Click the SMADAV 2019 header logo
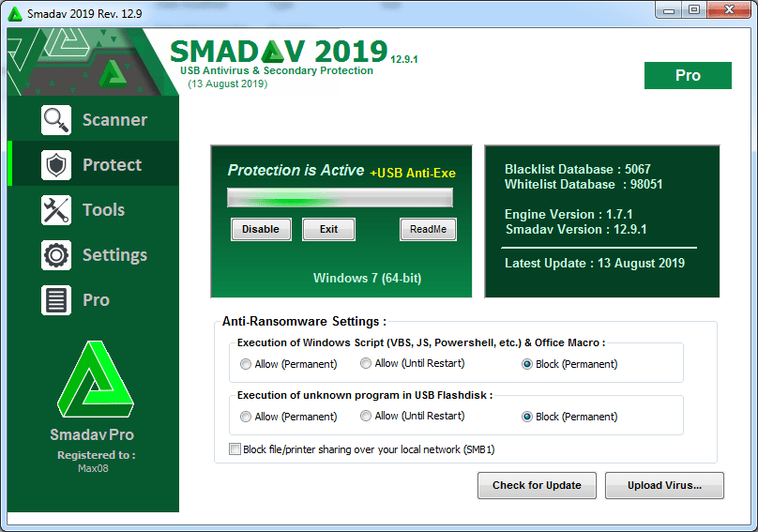Screen dimensions: 758x532 tap(279, 52)
